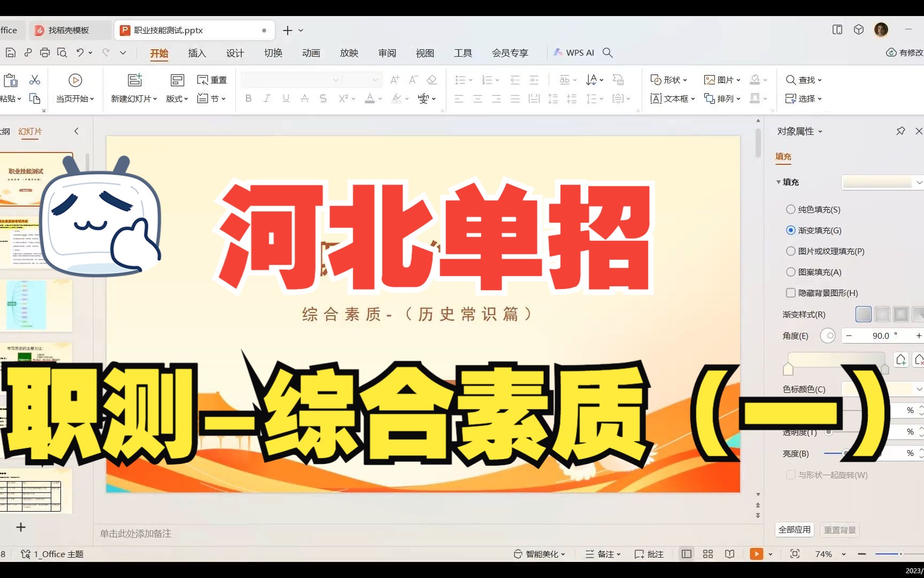This screenshot has width=924, height=578.
Task: Add a comment using the 批注 icon
Action: pos(649,554)
